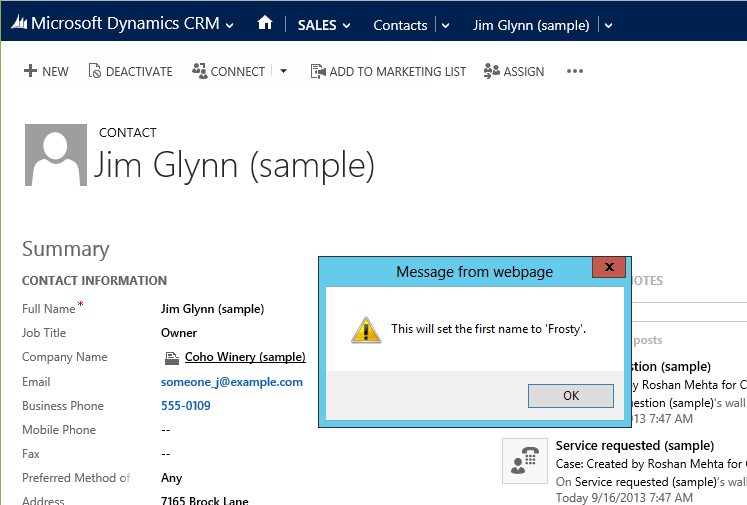Click the empty Fax field
Viewport: 747px width, 505px height.
click(165, 454)
